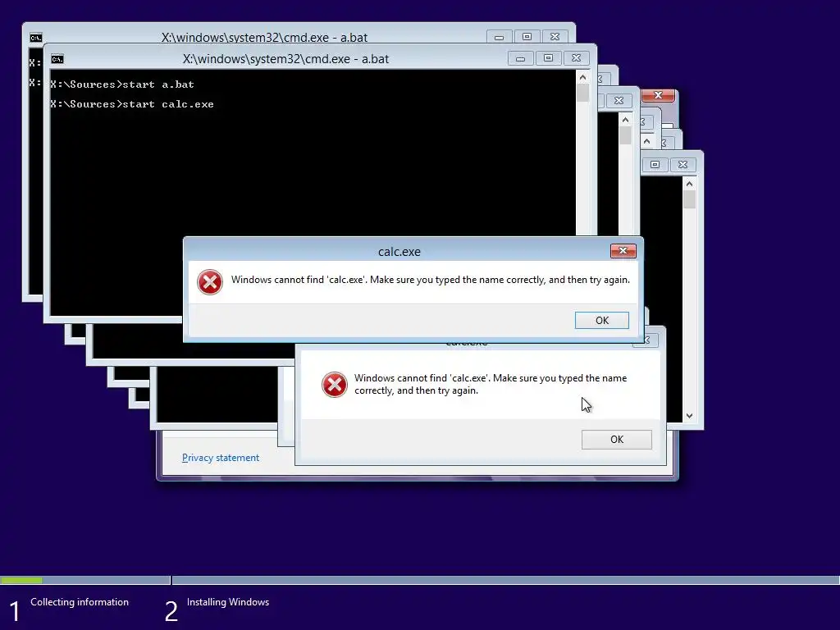
Task: Click the red error icon in front calc.exe dialog
Action: tap(210, 282)
